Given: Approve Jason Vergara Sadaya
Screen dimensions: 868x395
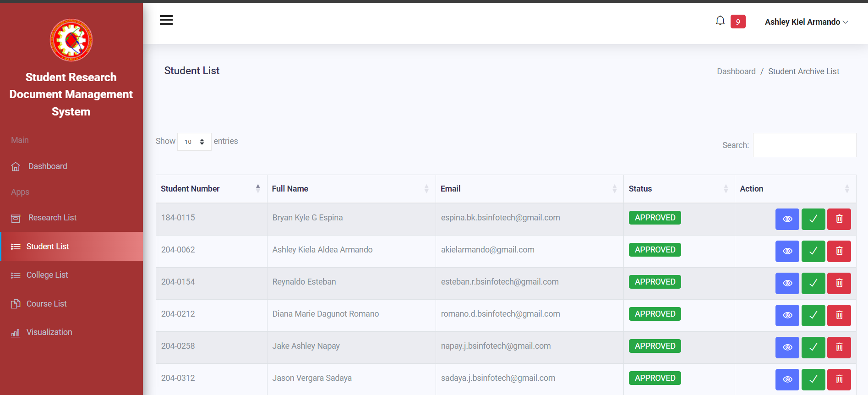Looking at the screenshot, I should 813,379.
